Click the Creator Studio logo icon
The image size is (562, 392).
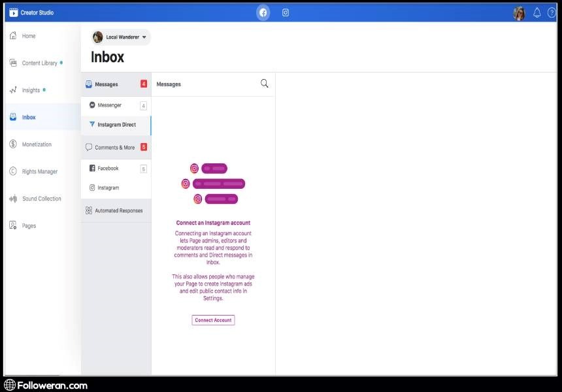coord(13,12)
